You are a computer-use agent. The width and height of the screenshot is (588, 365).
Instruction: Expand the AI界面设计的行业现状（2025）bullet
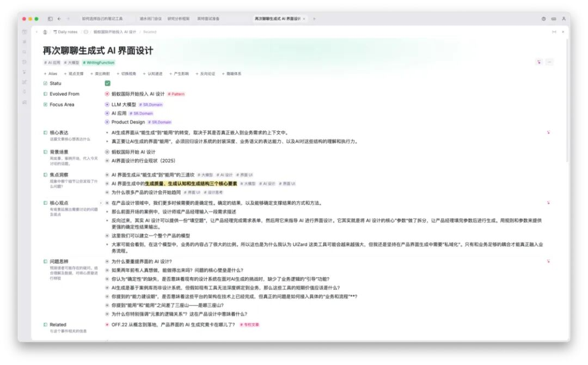click(x=107, y=161)
